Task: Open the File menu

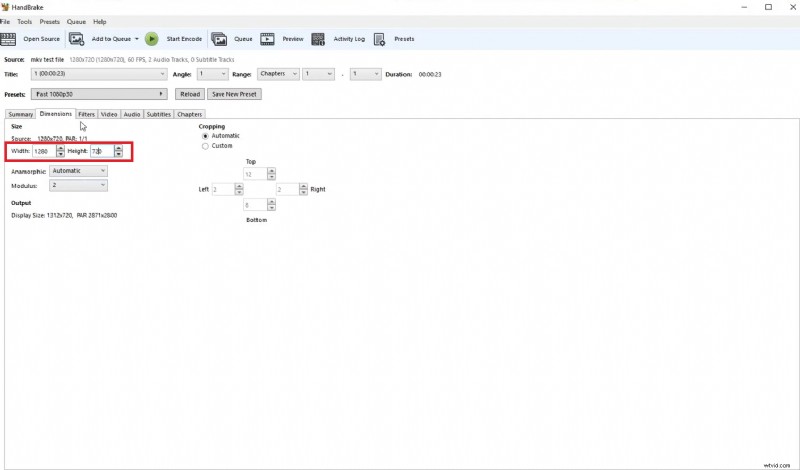Action: tap(5, 22)
